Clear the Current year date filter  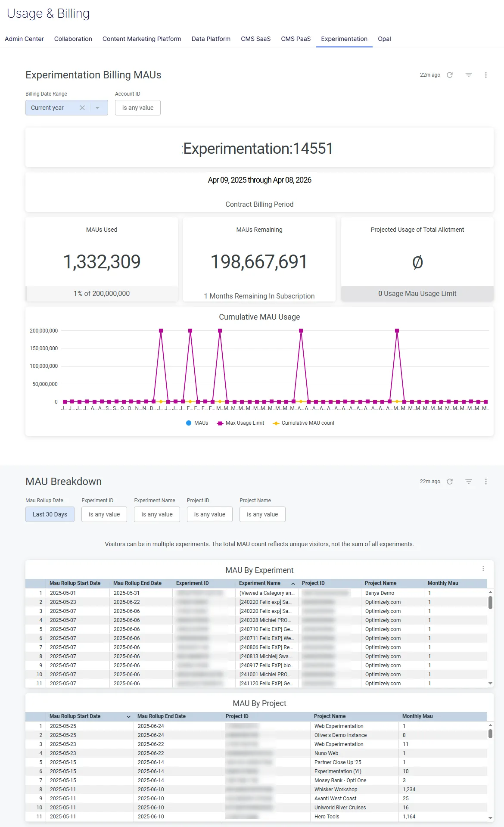coord(82,108)
